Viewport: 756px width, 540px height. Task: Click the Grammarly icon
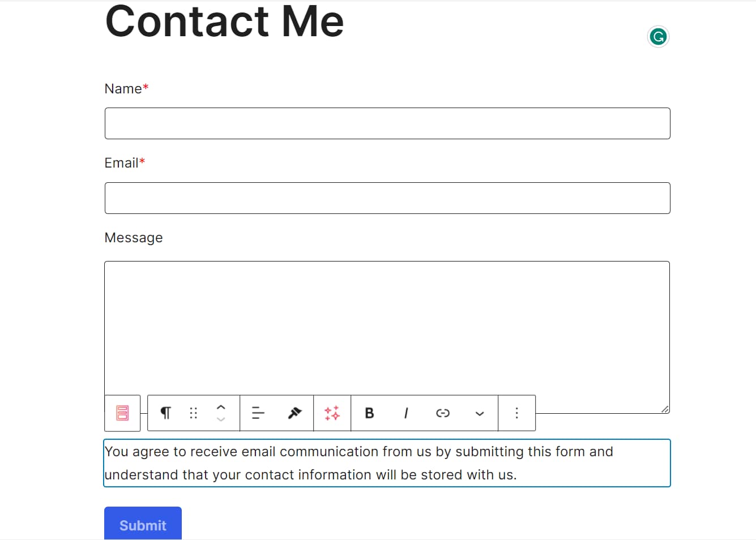658,37
